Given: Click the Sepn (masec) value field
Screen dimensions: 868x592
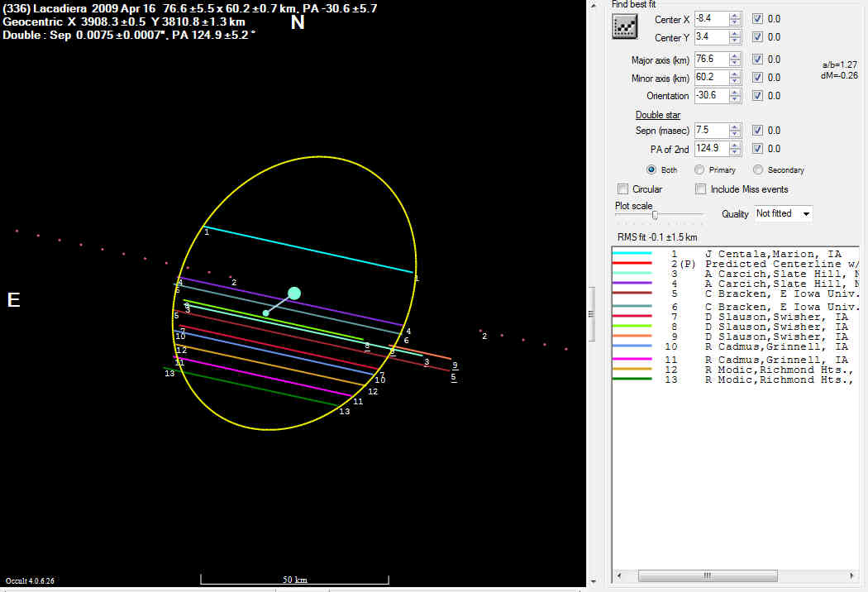Looking at the screenshot, I should [x=712, y=130].
